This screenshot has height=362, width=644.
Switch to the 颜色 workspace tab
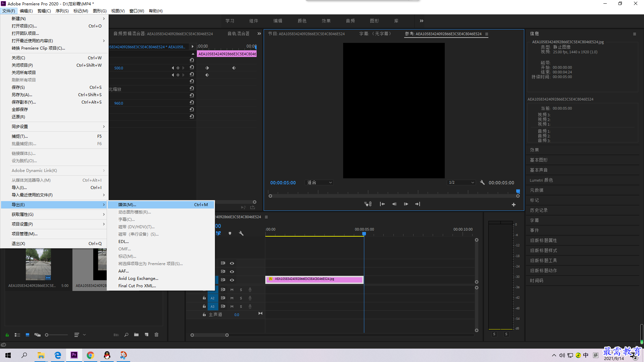(302, 21)
